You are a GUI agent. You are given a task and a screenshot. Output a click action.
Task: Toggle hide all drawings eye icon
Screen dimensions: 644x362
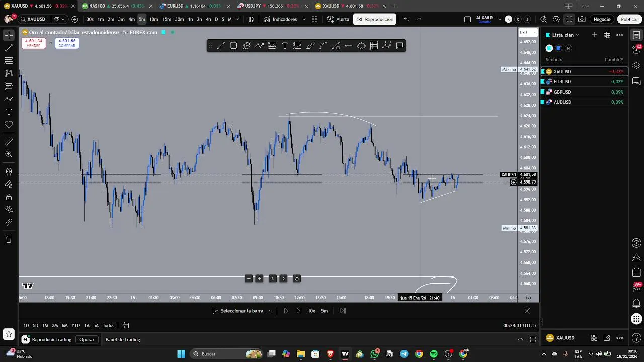tap(9, 209)
